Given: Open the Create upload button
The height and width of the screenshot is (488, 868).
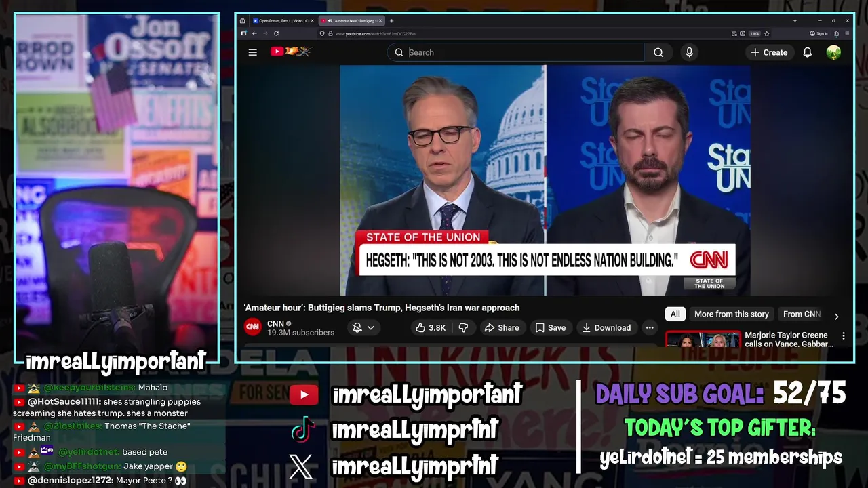Looking at the screenshot, I should [x=769, y=52].
